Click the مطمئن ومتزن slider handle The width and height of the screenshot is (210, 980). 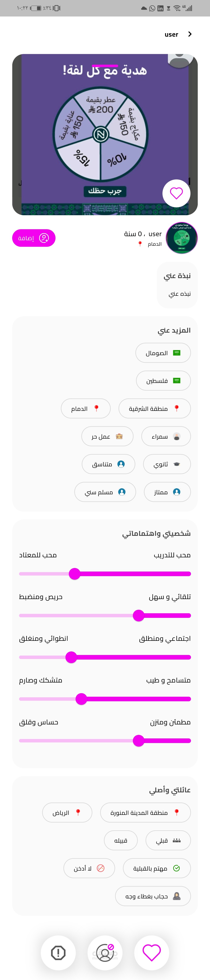pos(138,741)
